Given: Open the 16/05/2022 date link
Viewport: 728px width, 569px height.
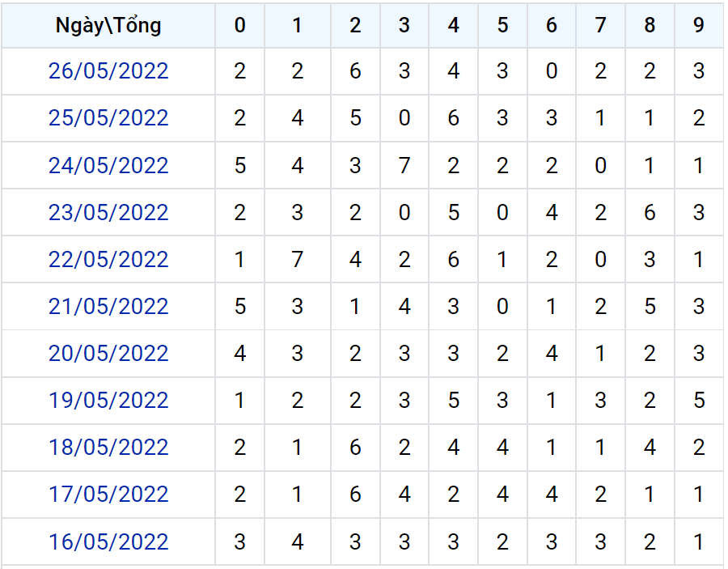Looking at the screenshot, I should [108, 542].
